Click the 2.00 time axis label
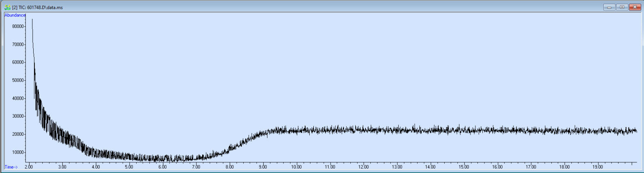The image size is (644, 173). pos(29,167)
